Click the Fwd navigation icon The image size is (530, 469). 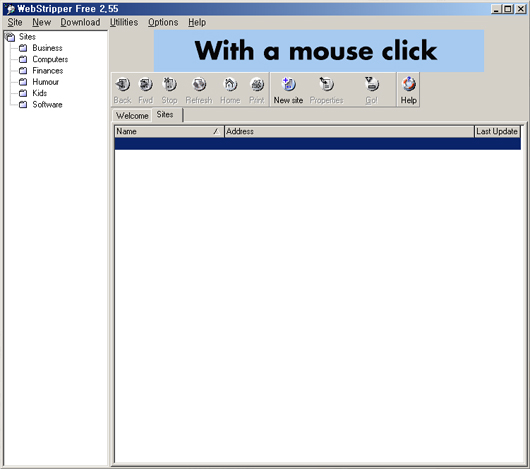pos(146,90)
